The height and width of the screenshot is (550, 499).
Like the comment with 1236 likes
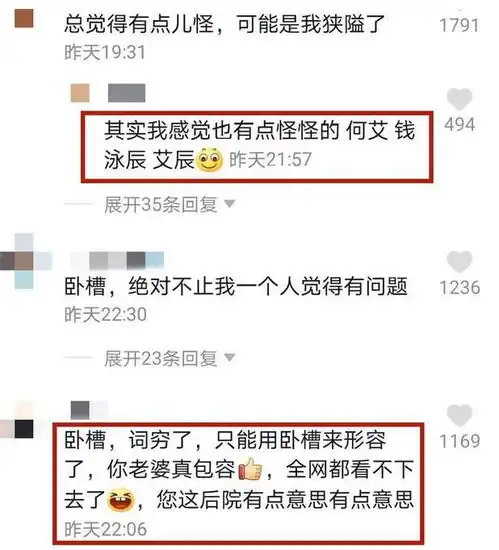(x=459, y=262)
